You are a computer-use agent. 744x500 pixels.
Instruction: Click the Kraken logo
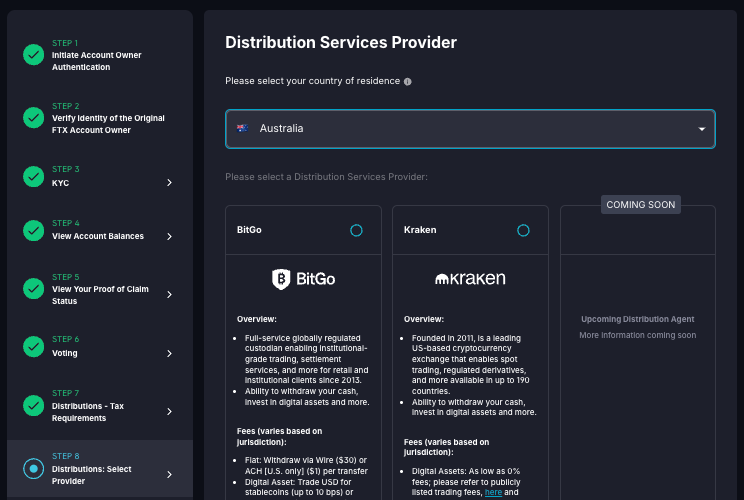click(470, 278)
